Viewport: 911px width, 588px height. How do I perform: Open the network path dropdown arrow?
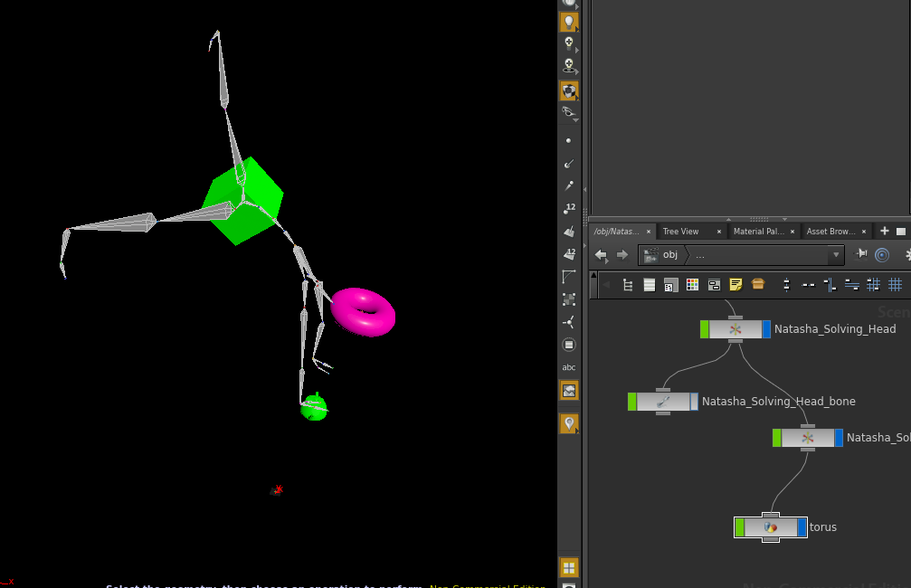(x=836, y=255)
